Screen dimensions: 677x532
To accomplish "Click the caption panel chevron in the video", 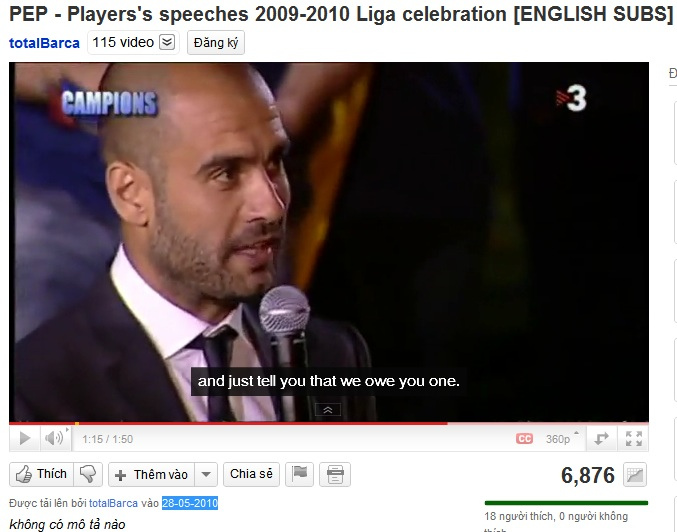I will [x=328, y=410].
